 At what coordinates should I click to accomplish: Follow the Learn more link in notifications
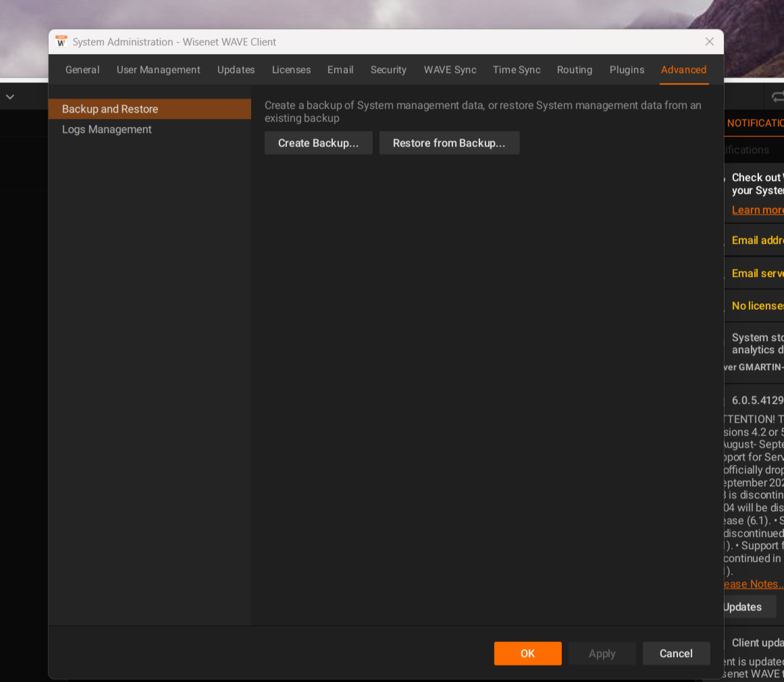point(757,210)
